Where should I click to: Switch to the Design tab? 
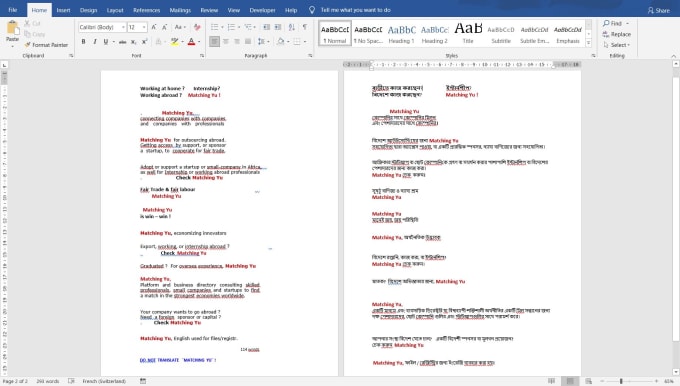[x=88, y=10]
